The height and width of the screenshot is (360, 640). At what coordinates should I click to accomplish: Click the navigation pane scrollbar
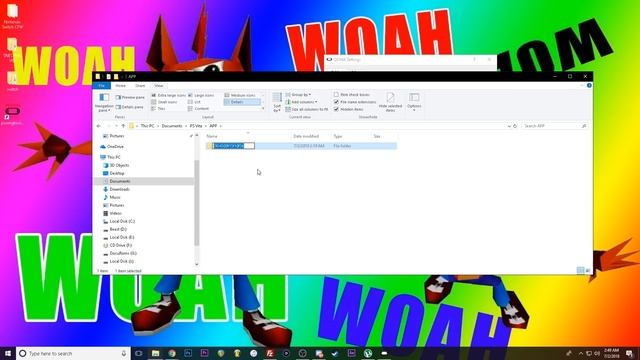pos(197,202)
